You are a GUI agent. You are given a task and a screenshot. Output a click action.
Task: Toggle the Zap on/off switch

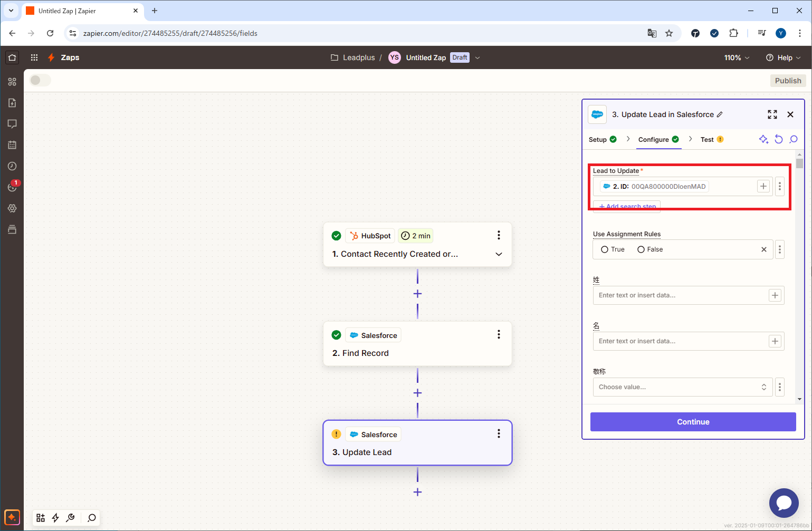pos(40,80)
